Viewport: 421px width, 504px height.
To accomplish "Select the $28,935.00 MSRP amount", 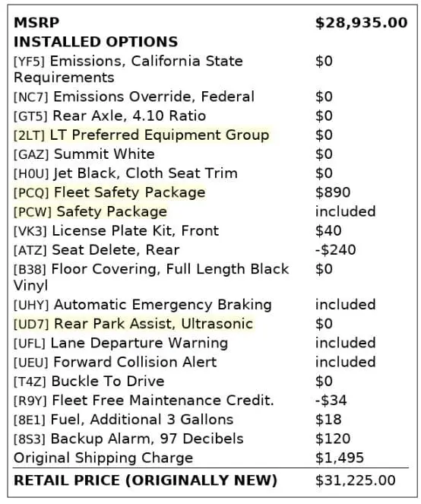I will 361,23.
